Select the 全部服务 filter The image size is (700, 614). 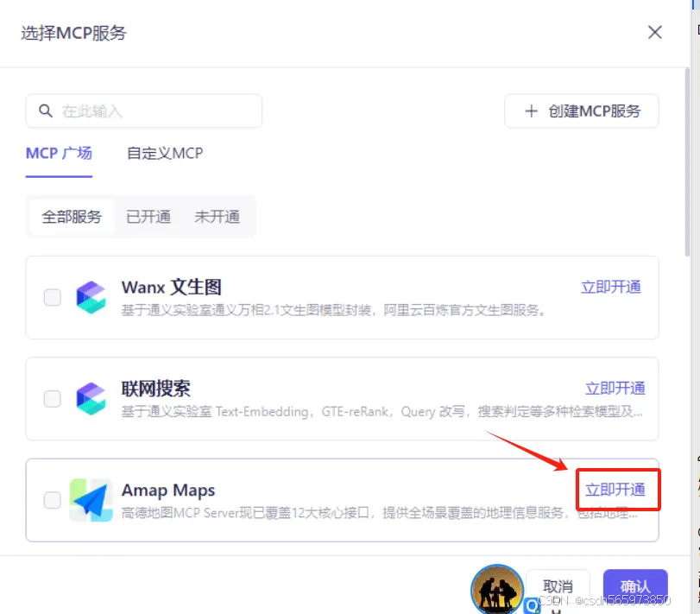pos(71,217)
